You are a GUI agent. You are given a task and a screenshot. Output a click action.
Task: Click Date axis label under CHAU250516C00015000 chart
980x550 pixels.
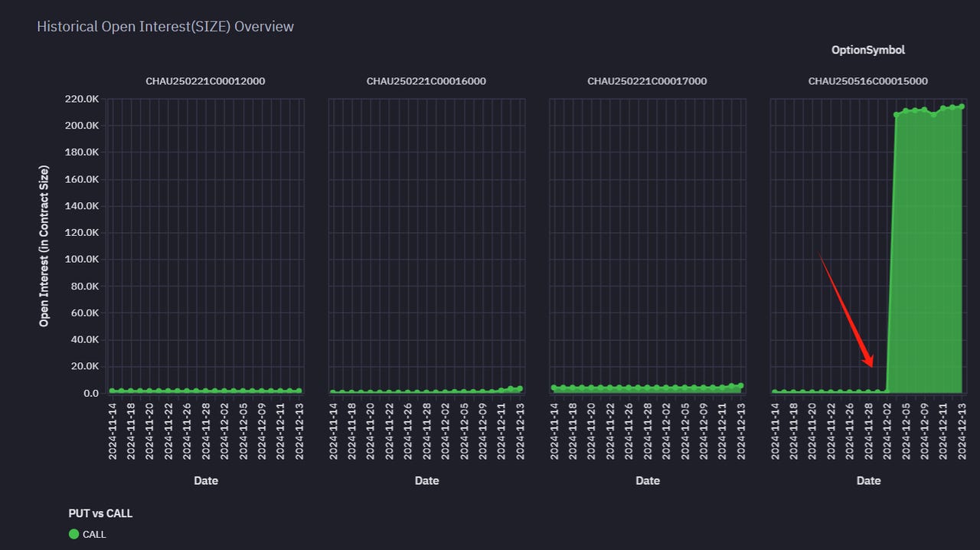point(868,481)
